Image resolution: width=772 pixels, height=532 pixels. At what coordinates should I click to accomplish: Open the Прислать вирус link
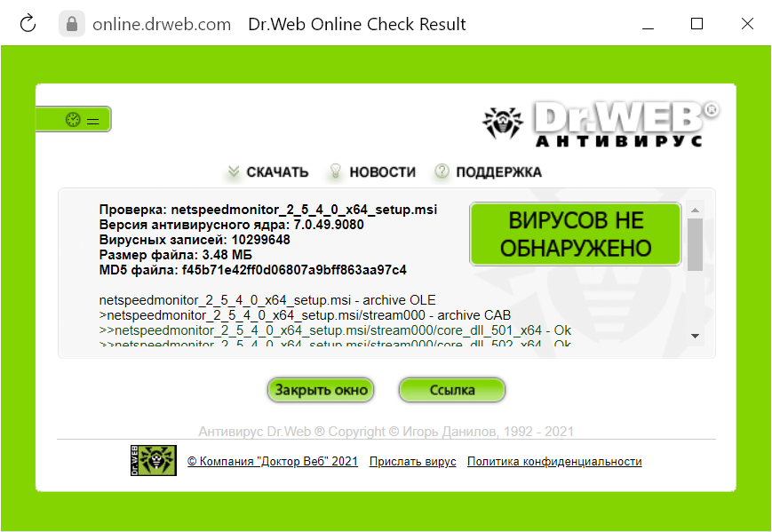[412, 461]
